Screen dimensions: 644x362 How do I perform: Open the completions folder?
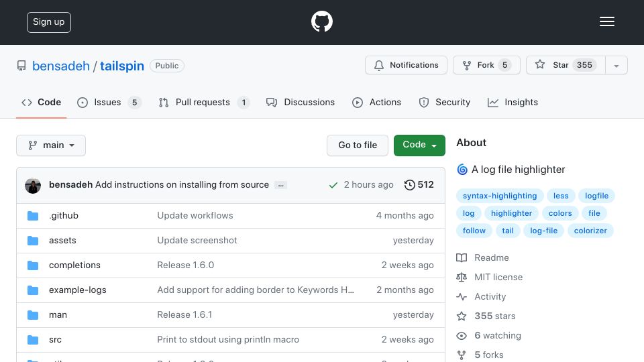(x=74, y=265)
